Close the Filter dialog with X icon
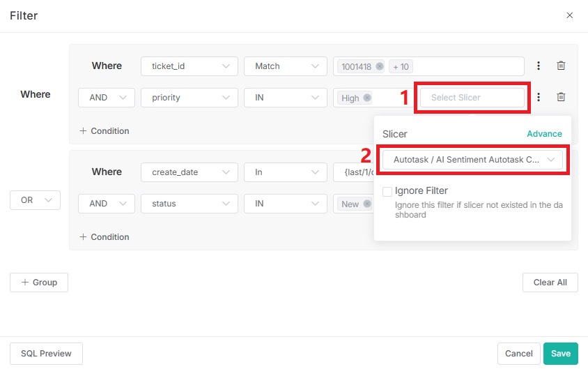588x369 pixels. click(x=569, y=15)
